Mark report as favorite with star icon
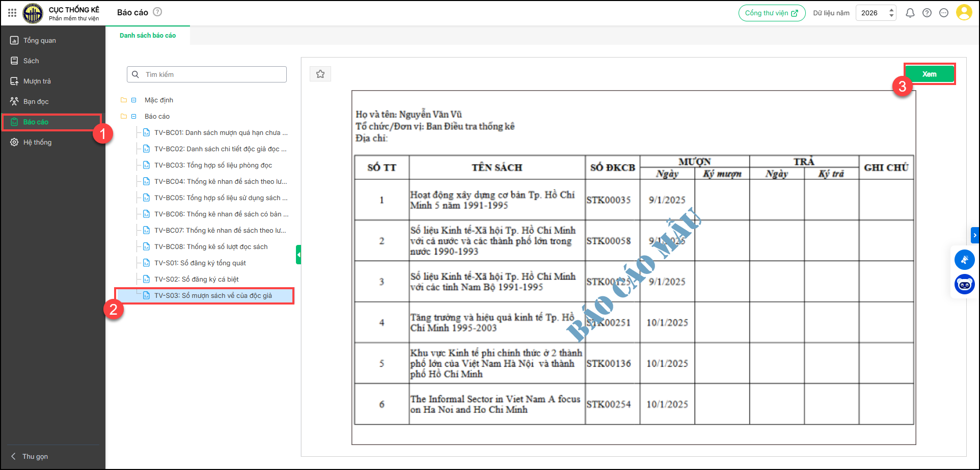 tap(320, 74)
